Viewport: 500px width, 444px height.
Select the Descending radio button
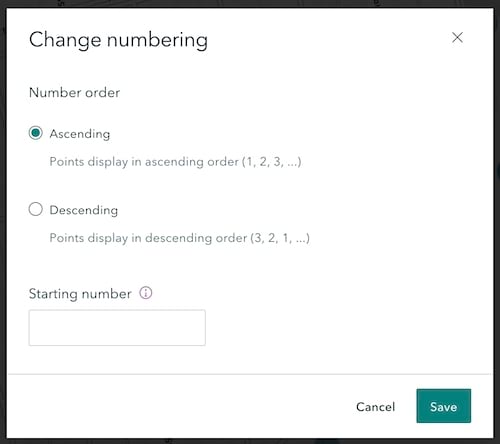35,209
